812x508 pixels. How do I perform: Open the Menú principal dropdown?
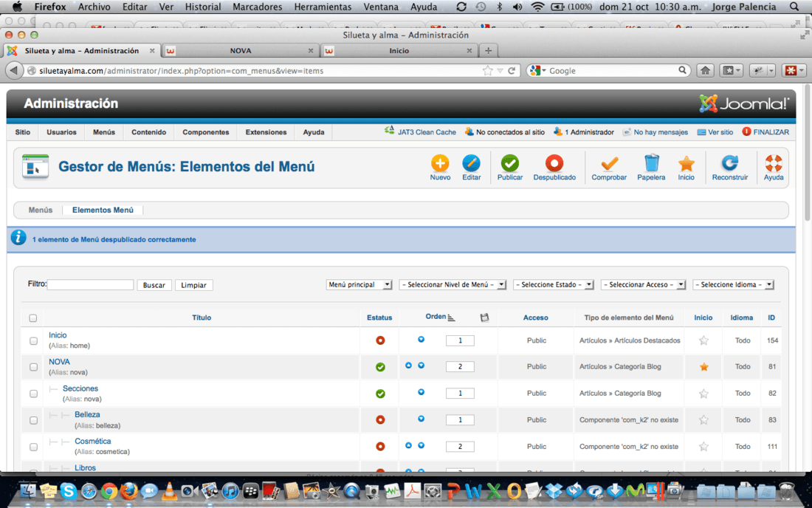click(x=359, y=284)
